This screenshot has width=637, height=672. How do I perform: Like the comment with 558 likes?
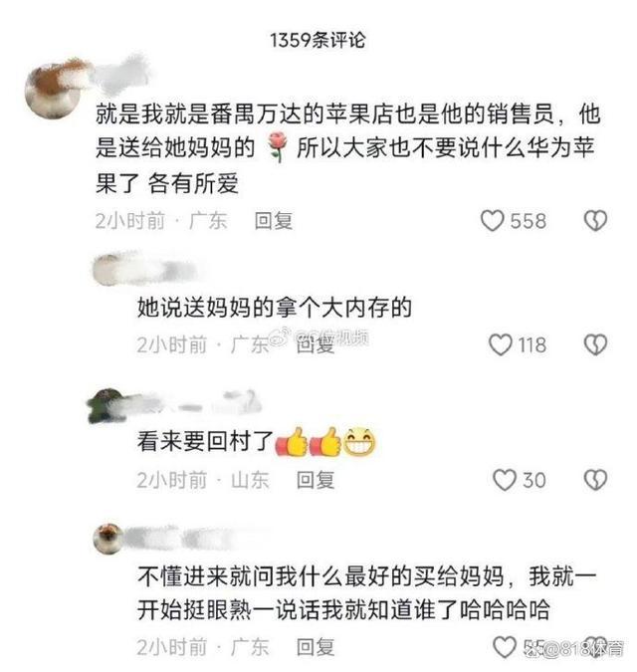(492, 221)
